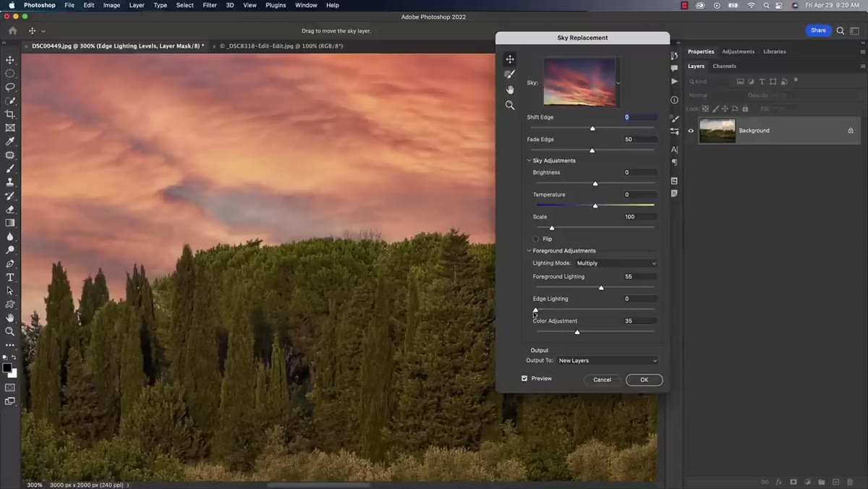Screen dimensions: 868x489
Task: Open the Actions panel play icon
Action: [x=674, y=82]
